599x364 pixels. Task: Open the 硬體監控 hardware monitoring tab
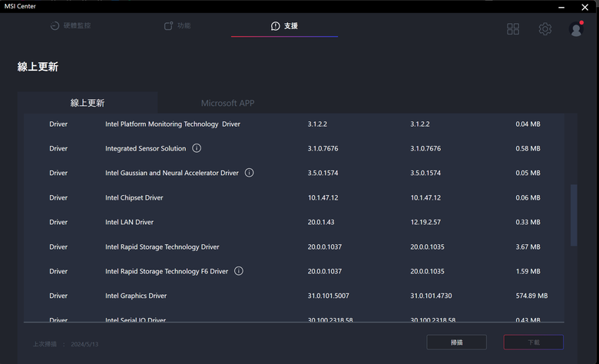pyautogui.click(x=71, y=25)
